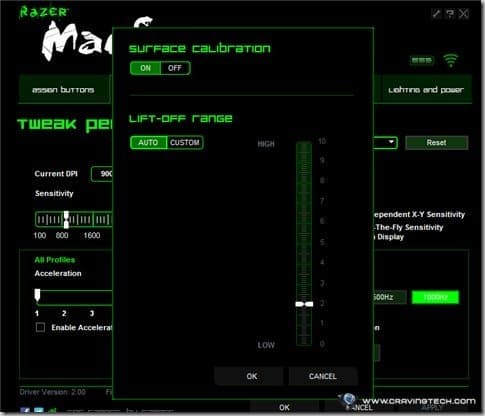485x416 pixels.
Task: Click the Sensitivity slider handle near 800
Action: 66,219
